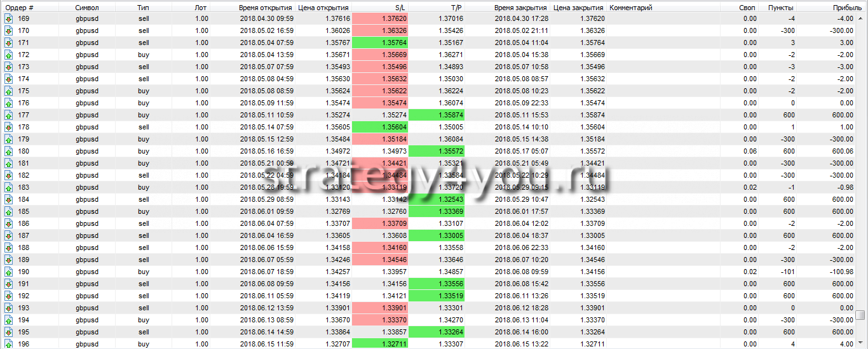Click the red S/L cell 1.36326 of order 170

coord(381,30)
